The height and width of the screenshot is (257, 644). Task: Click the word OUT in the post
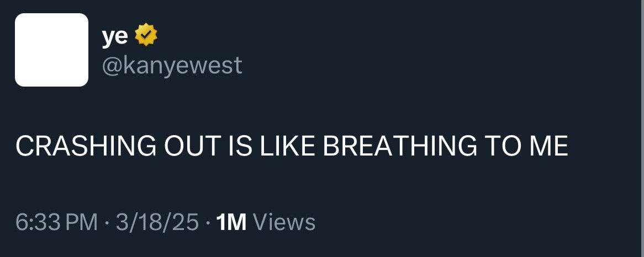tap(192, 146)
